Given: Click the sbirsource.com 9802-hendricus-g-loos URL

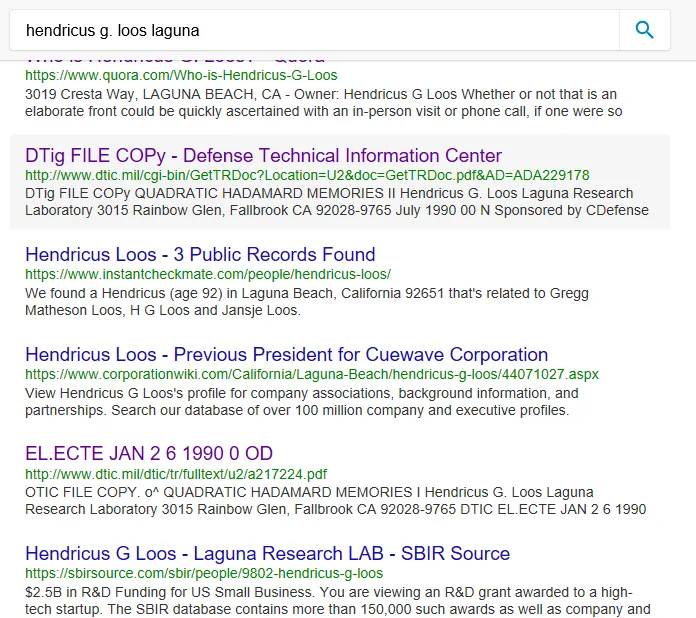Looking at the screenshot, I should pos(204,573).
